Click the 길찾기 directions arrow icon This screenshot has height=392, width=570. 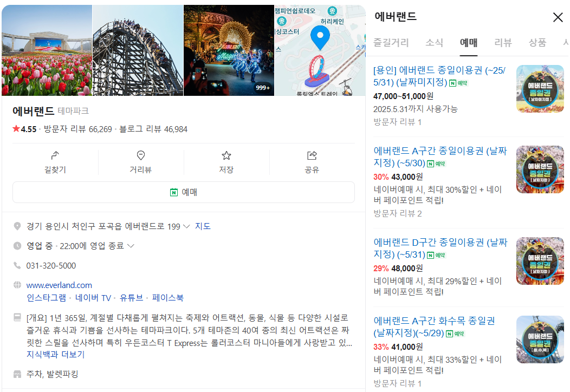[x=55, y=155]
